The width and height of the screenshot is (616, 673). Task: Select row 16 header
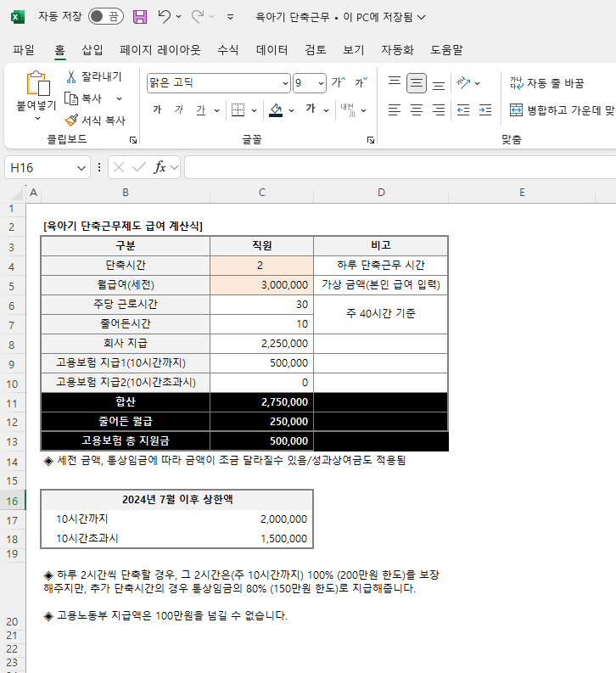(12, 501)
